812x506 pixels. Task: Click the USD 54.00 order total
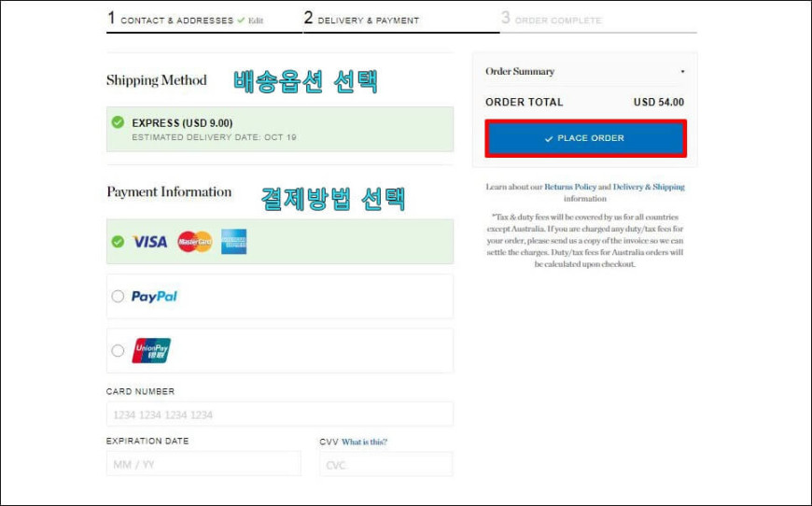point(659,102)
